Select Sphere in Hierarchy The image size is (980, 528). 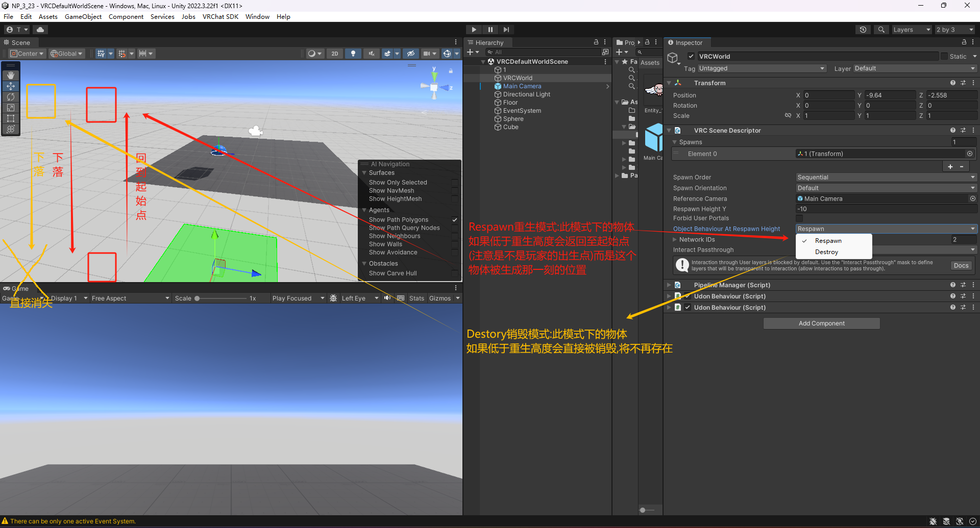pos(513,119)
